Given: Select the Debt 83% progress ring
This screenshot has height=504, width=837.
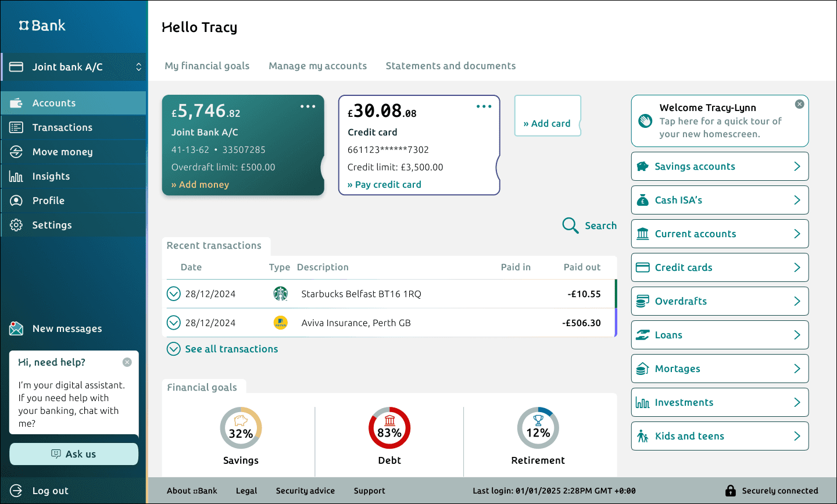Looking at the screenshot, I should pyautogui.click(x=389, y=428).
